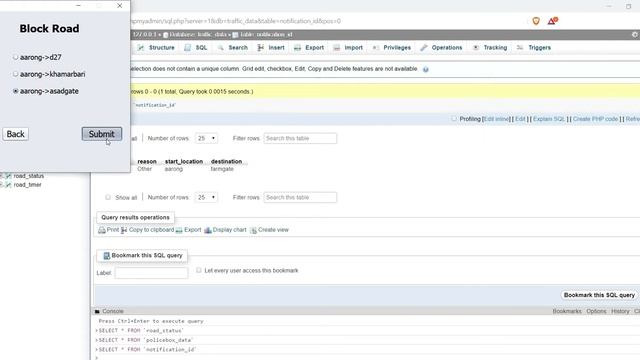Click the Edit inline link
Screen dimensions: 640x360
[497, 119]
